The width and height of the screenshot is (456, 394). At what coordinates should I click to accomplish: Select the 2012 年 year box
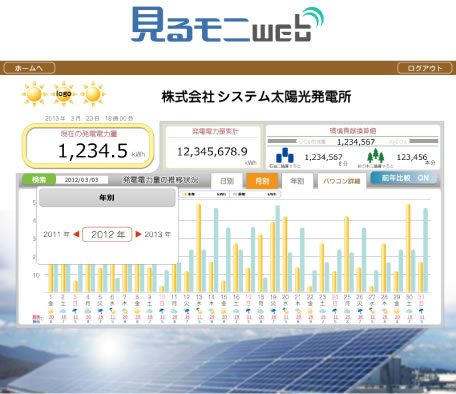[107, 234]
